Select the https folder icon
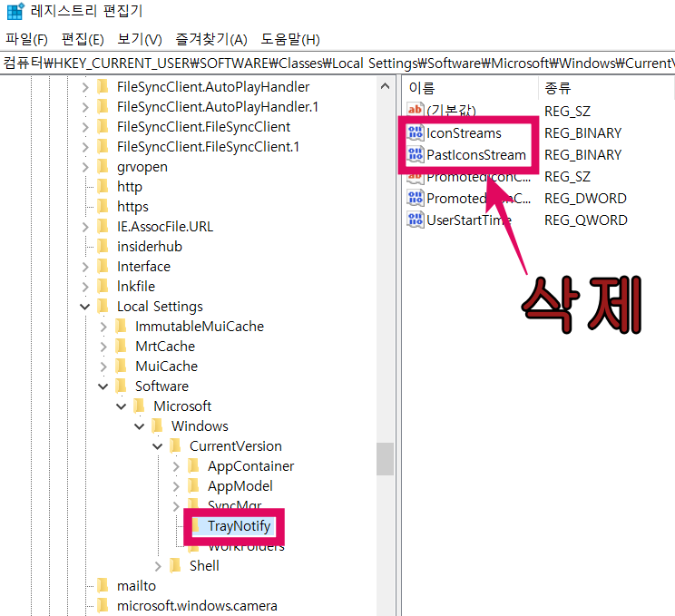This screenshot has width=675, height=616. (103, 207)
